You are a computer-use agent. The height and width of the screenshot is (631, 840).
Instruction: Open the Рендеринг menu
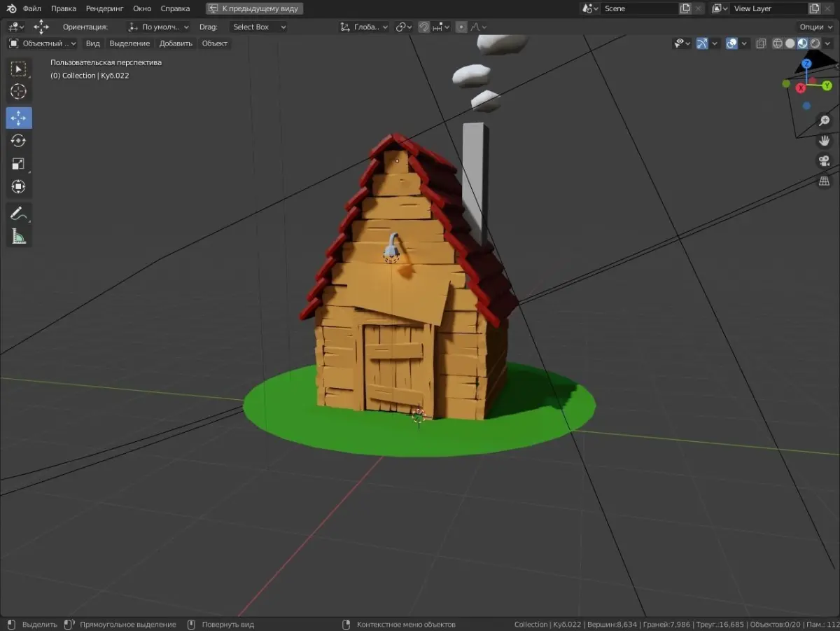pyautogui.click(x=105, y=8)
